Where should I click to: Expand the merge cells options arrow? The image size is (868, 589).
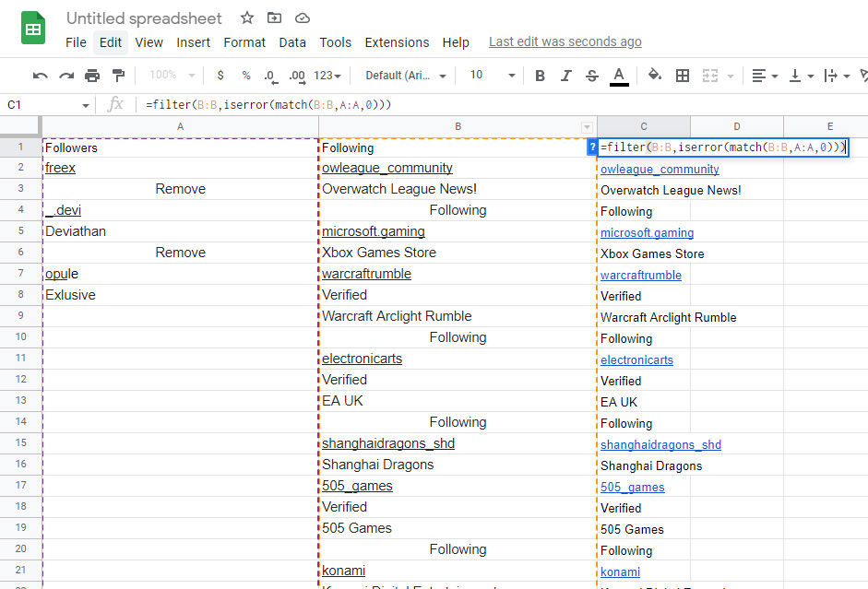click(x=731, y=76)
